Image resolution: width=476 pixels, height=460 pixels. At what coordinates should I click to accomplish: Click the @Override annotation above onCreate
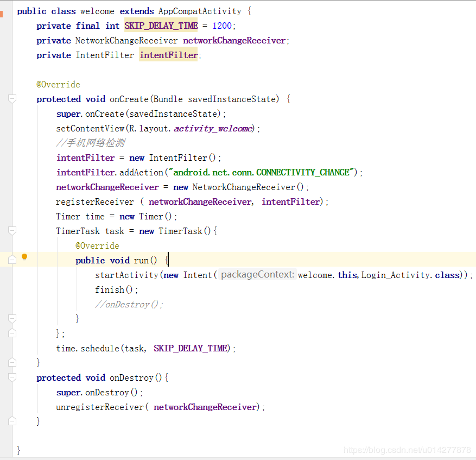(x=58, y=84)
